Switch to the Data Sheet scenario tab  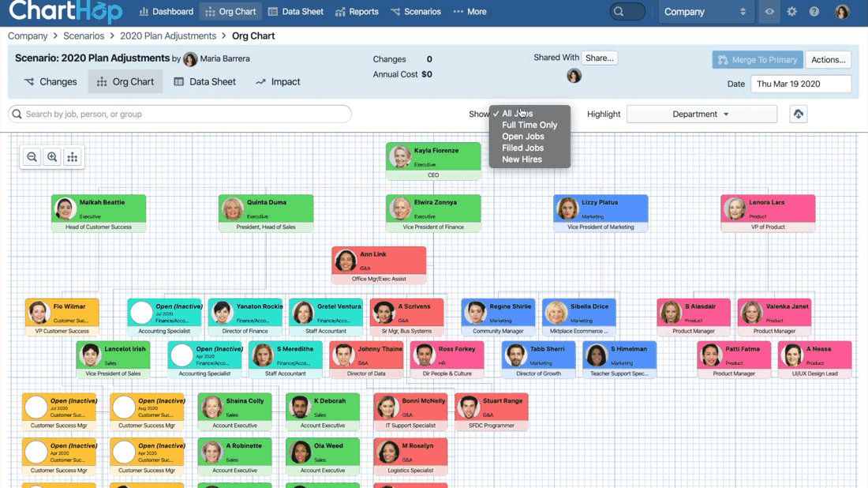pyautogui.click(x=204, y=82)
